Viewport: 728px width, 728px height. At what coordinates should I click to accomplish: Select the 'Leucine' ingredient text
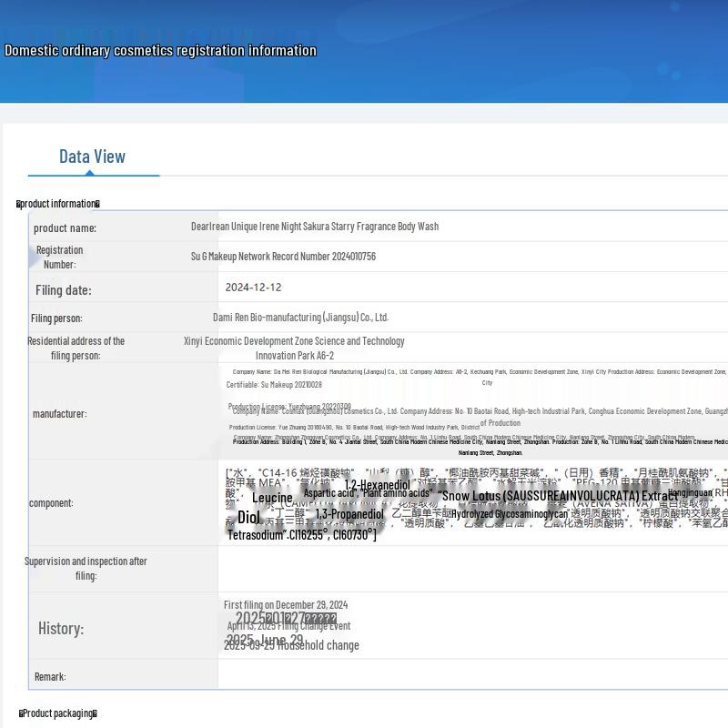pos(272,498)
